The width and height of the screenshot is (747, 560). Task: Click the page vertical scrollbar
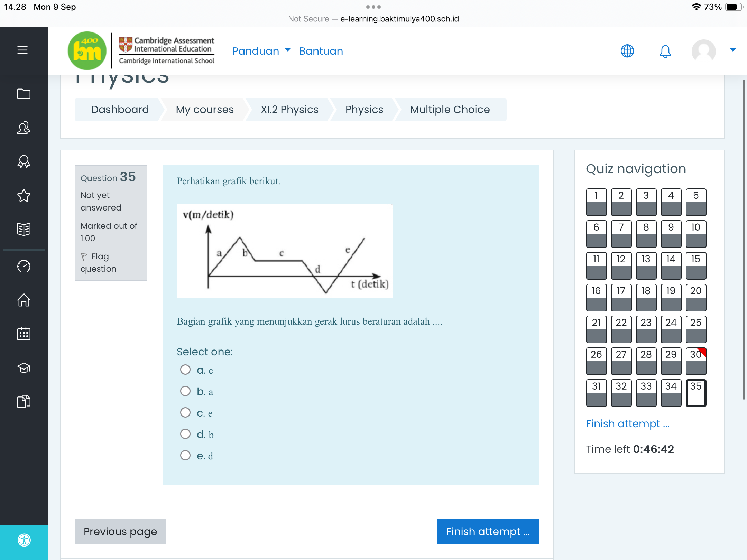click(744, 239)
